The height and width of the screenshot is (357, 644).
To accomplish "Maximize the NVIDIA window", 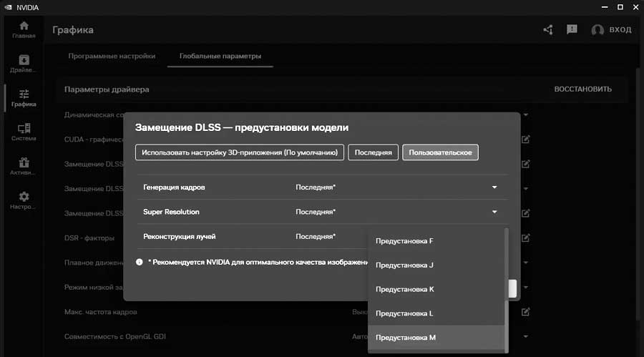I will click(620, 7).
